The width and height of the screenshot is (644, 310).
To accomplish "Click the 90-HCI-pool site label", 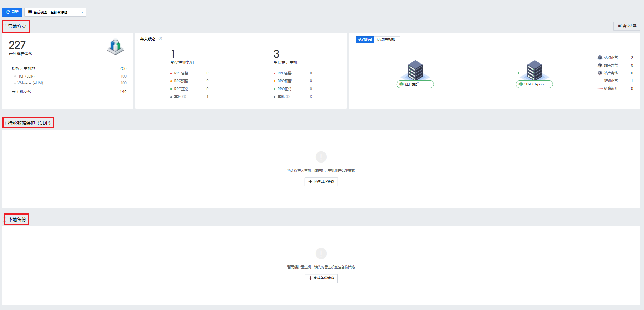I will (534, 84).
